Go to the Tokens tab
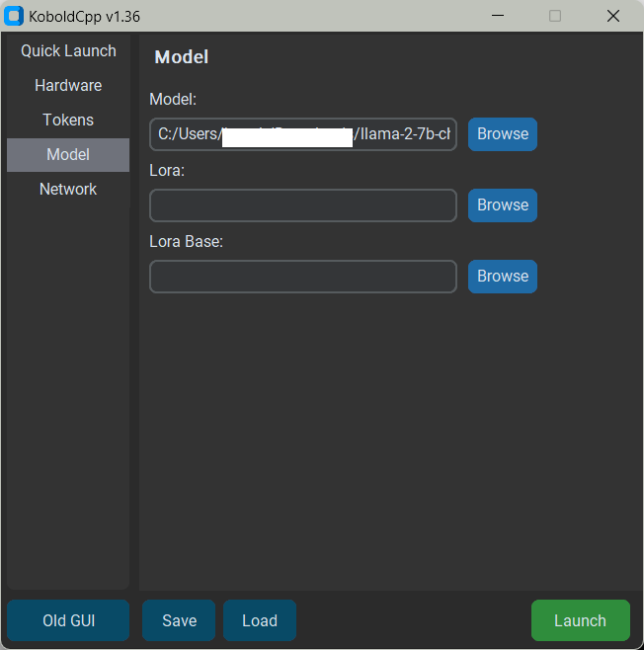This screenshot has height=650, width=644. pyautogui.click(x=68, y=120)
